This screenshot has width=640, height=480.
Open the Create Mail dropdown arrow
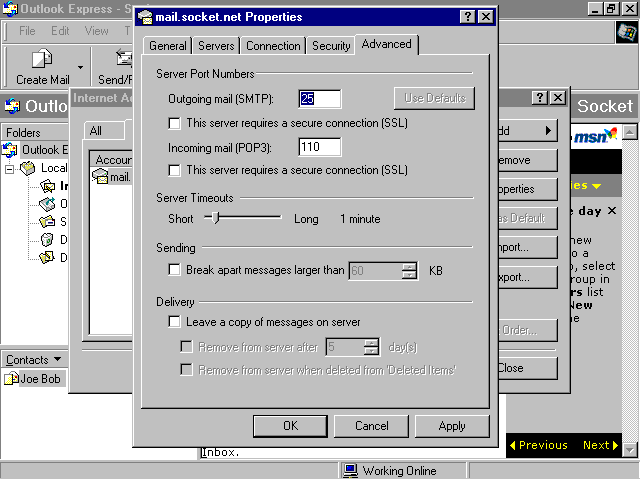80,67
